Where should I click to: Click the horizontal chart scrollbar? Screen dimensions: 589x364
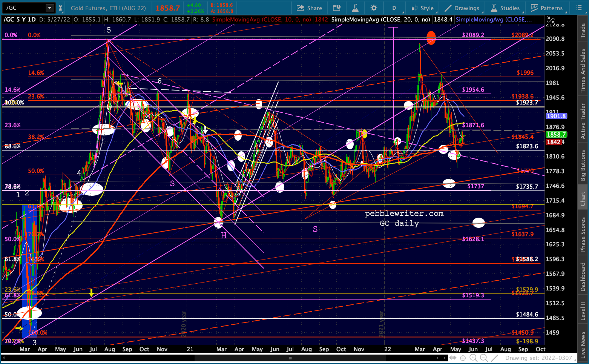point(290,358)
